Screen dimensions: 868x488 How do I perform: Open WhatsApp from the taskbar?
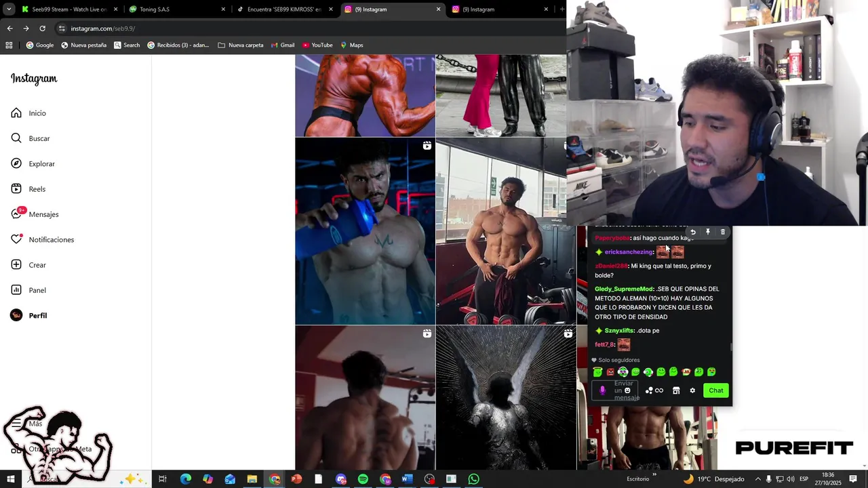click(474, 479)
